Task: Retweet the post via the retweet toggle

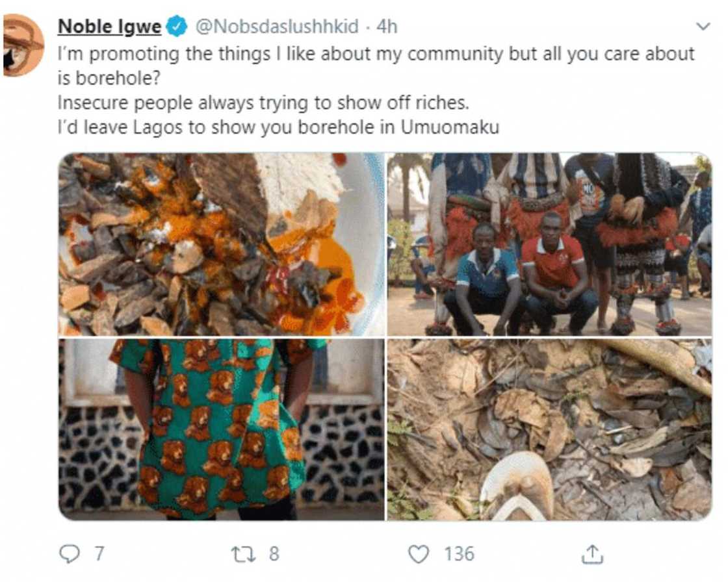Action: (x=242, y=553)
